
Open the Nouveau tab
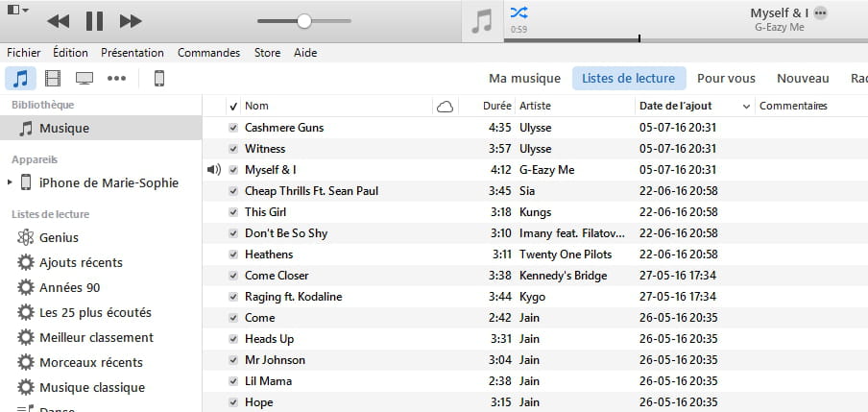coord(804,79)
